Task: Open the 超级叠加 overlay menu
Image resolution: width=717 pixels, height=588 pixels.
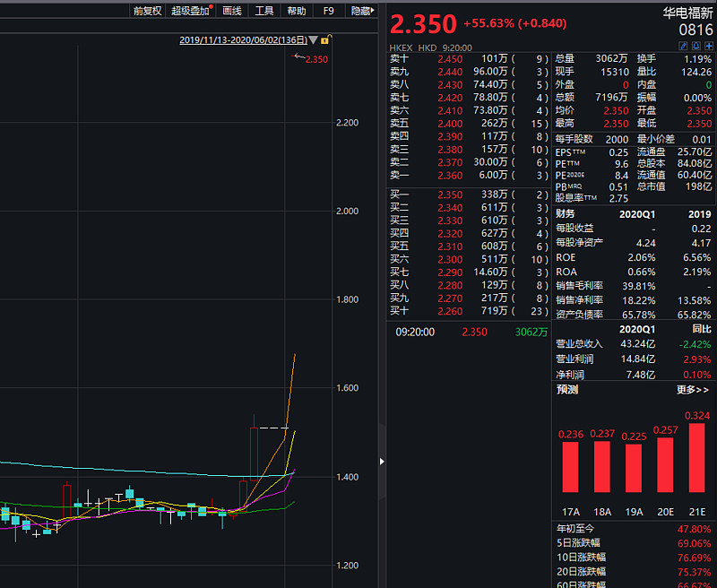Action: click(191, 11)
